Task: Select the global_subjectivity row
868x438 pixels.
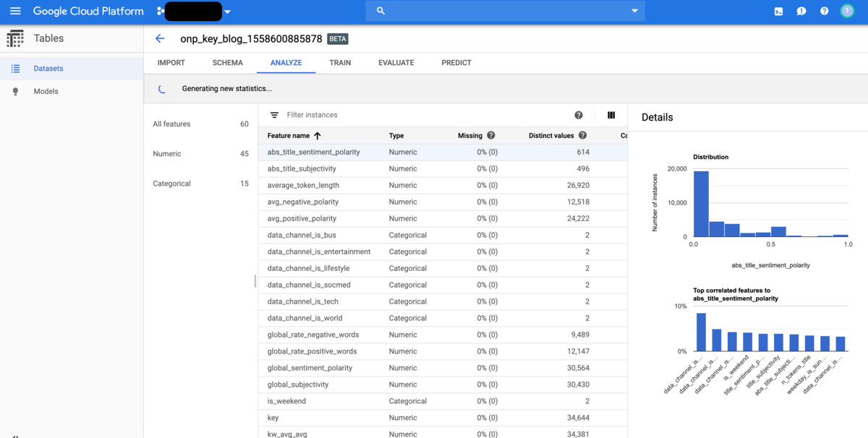Action: (x=443, y=385)
